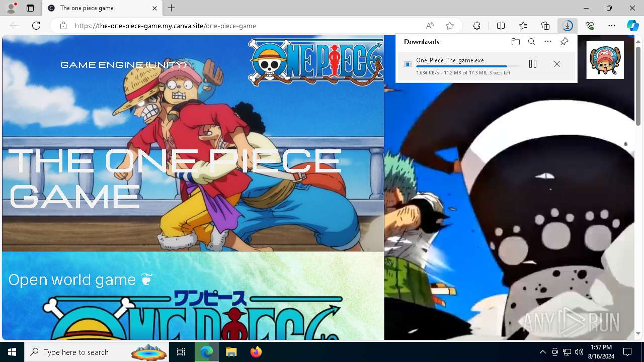Open volume control tray icon

click(x=579, y=352)
